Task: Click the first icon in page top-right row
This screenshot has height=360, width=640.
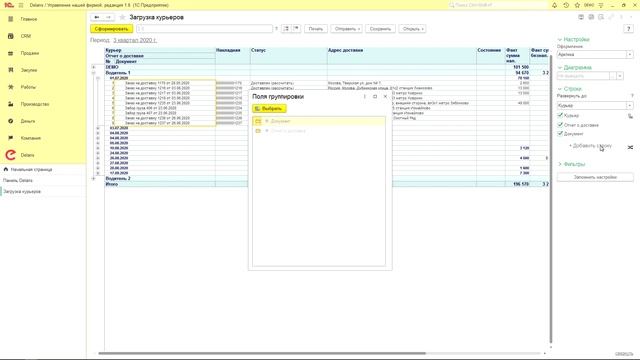Action: coord(581,17)
